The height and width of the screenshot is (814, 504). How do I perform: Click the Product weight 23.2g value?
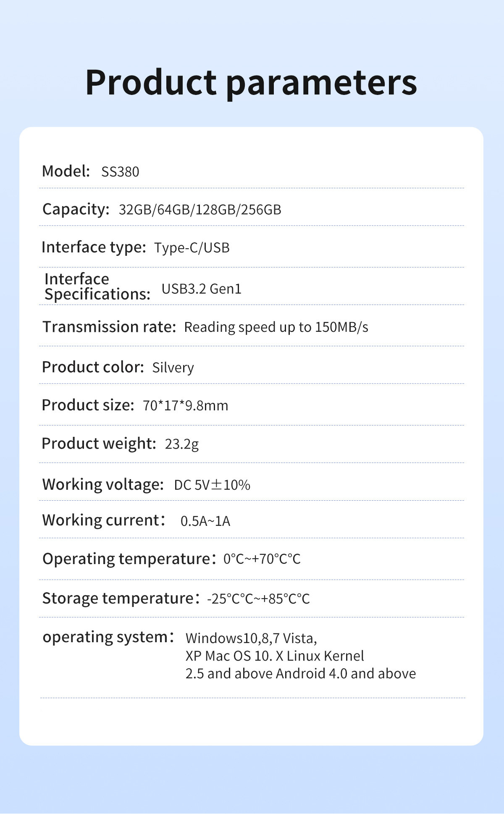[x=181, y=444]
